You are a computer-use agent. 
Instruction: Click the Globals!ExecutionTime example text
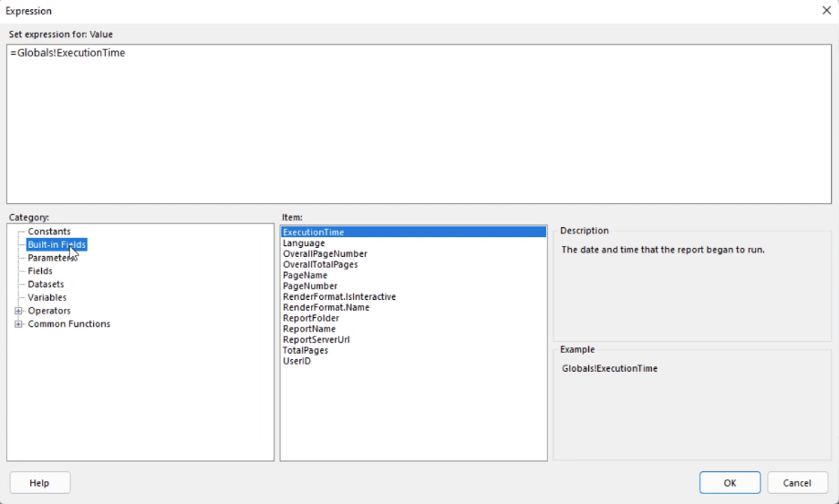pyautogui.click(x=609, y=368)
